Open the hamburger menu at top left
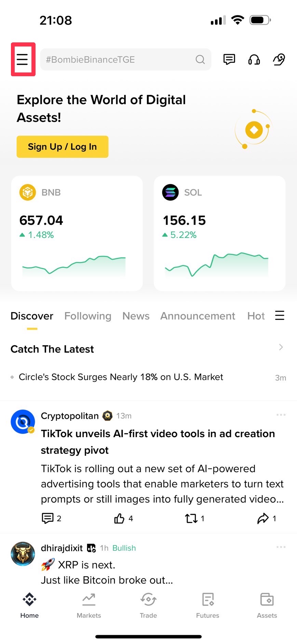The width and height of the screenshot is (297, 644). click(23, 59)
